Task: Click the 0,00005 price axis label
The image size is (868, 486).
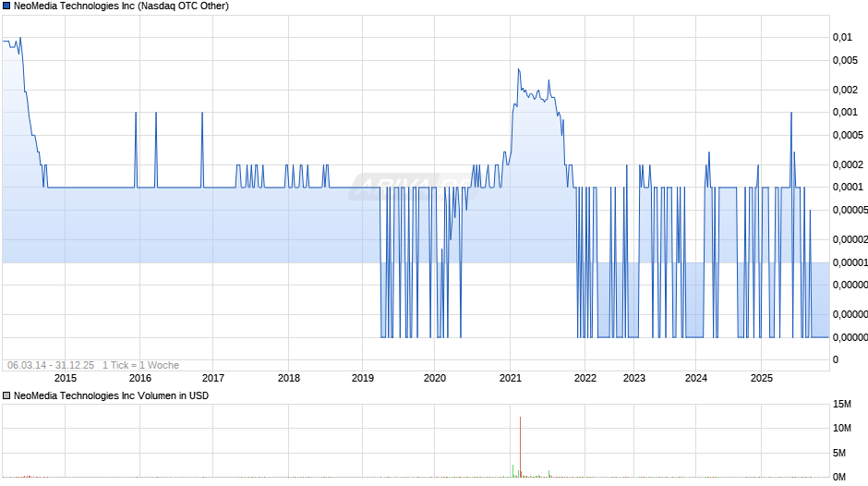Action: 850,210
